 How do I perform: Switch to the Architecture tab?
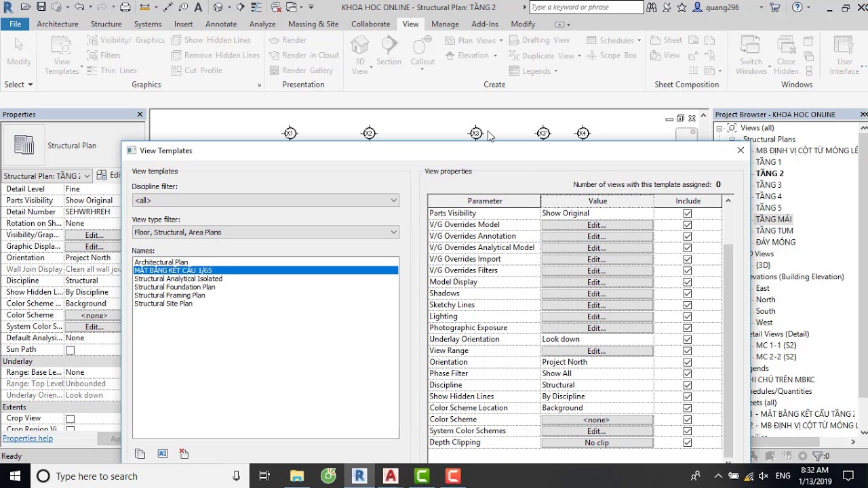coord(58,24)
